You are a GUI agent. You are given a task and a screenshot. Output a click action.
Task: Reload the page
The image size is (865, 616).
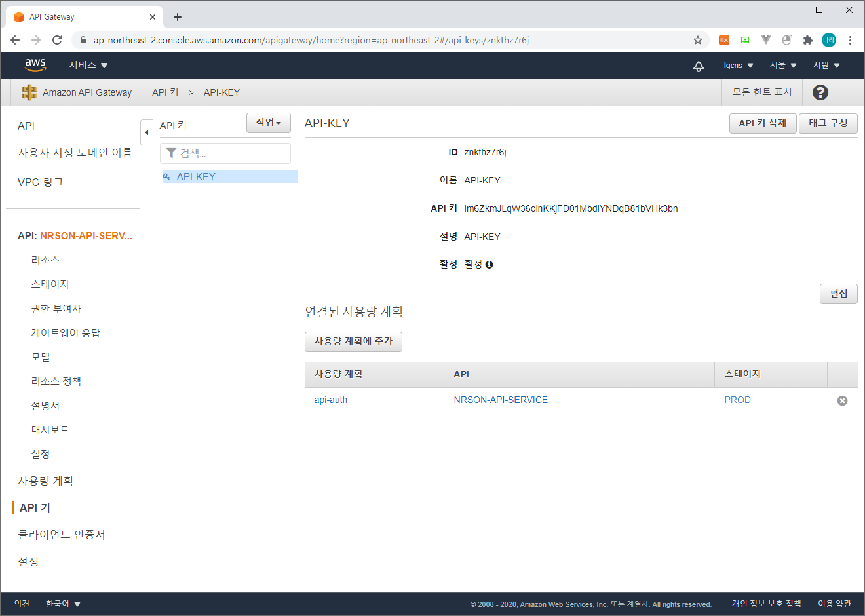click(57, 40)
